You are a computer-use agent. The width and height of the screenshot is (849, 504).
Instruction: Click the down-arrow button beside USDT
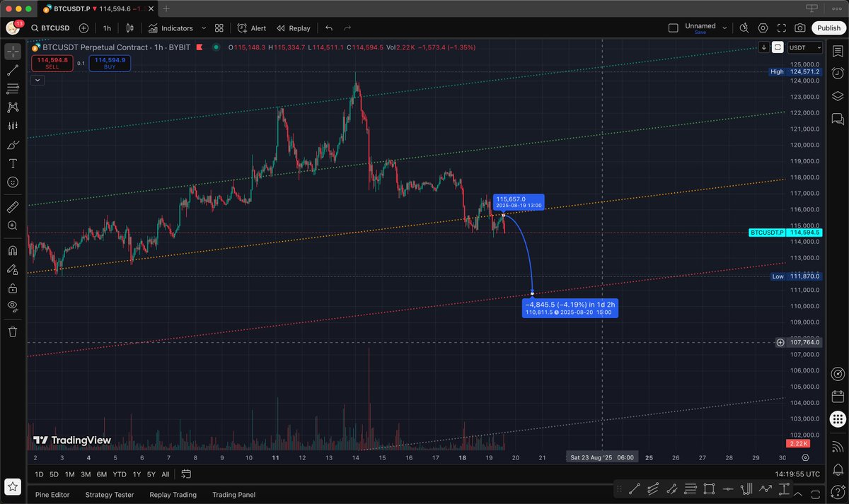764,47
